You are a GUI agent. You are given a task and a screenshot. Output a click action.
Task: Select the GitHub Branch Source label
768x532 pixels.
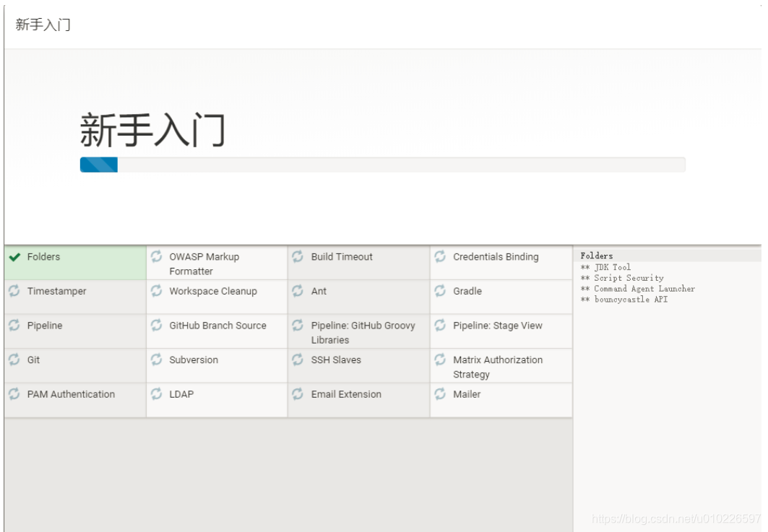coord(218,326)
